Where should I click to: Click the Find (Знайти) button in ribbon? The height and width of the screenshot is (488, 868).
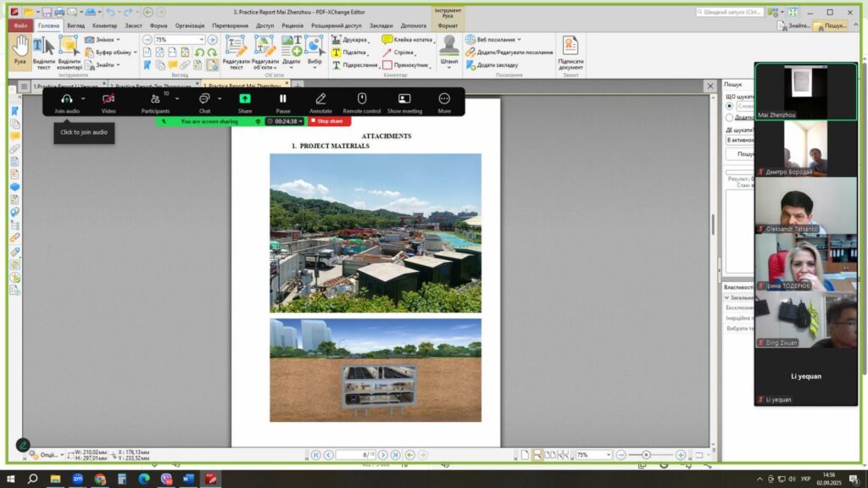[x=104, y=65]
